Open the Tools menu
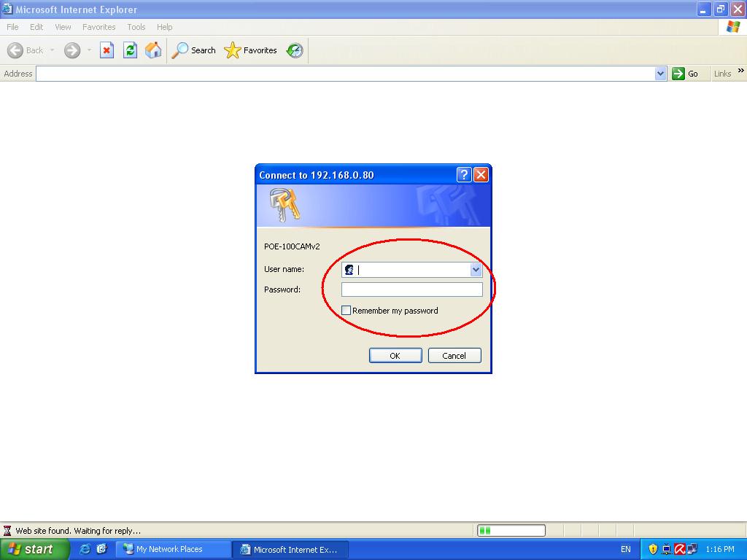Image resolution: width=747 pixels, height=560 pixels. click(136, 27)
